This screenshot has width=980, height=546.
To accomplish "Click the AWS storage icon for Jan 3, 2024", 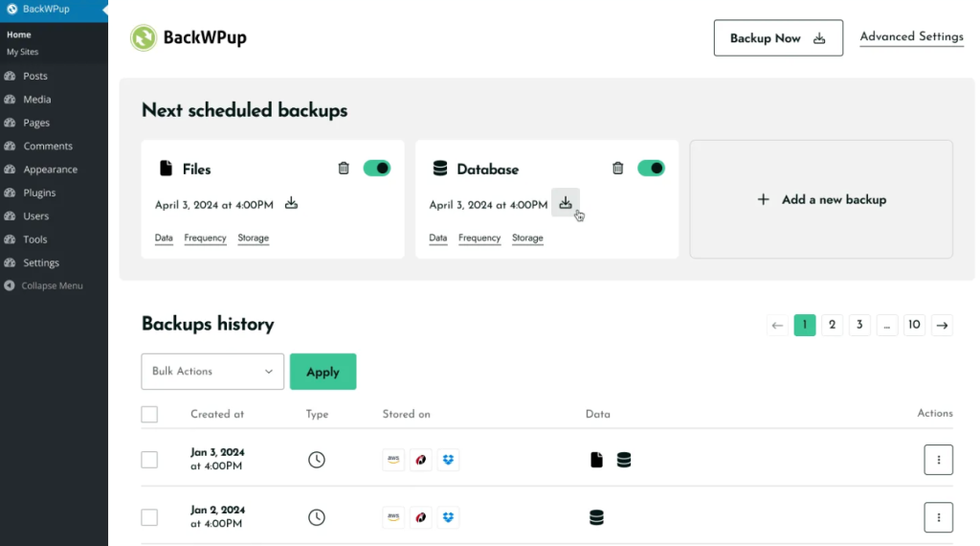I will [393, 460].
